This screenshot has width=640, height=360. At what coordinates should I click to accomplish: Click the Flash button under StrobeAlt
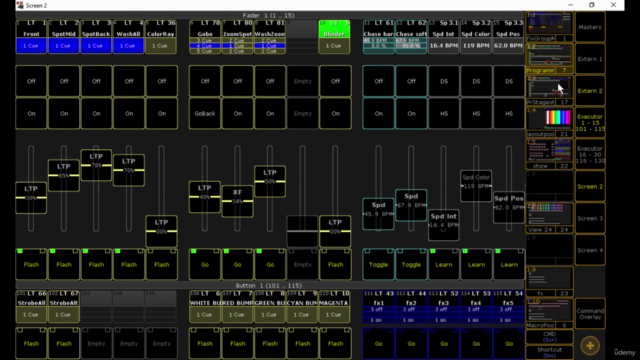click(64, 343)
